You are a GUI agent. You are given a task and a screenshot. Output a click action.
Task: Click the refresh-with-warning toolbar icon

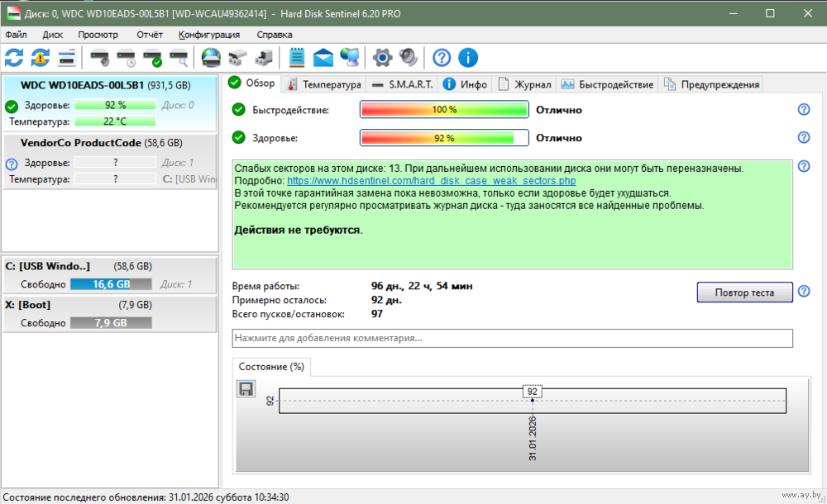(x=41, y=57)
